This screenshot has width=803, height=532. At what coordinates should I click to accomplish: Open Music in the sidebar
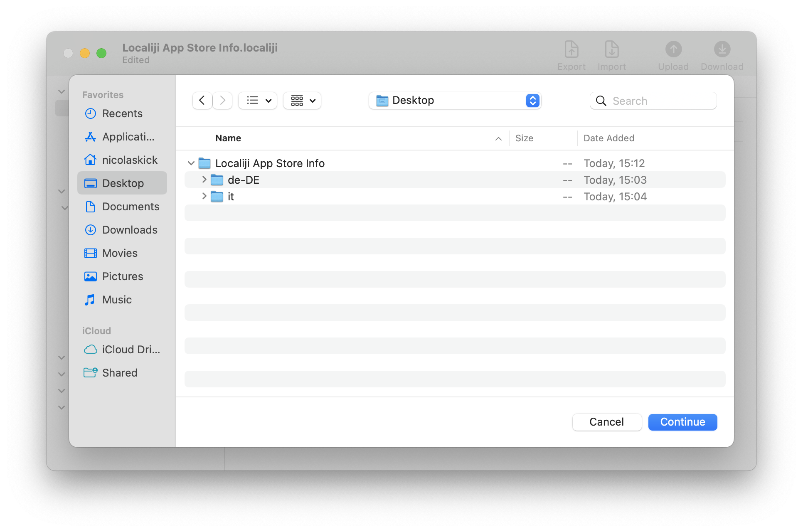(122, 300)
